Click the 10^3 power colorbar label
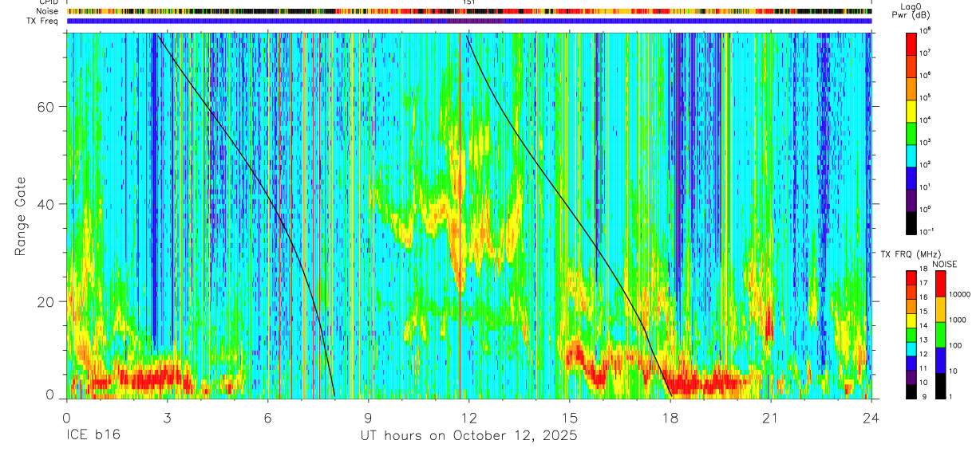 click(x=925, y=142)
